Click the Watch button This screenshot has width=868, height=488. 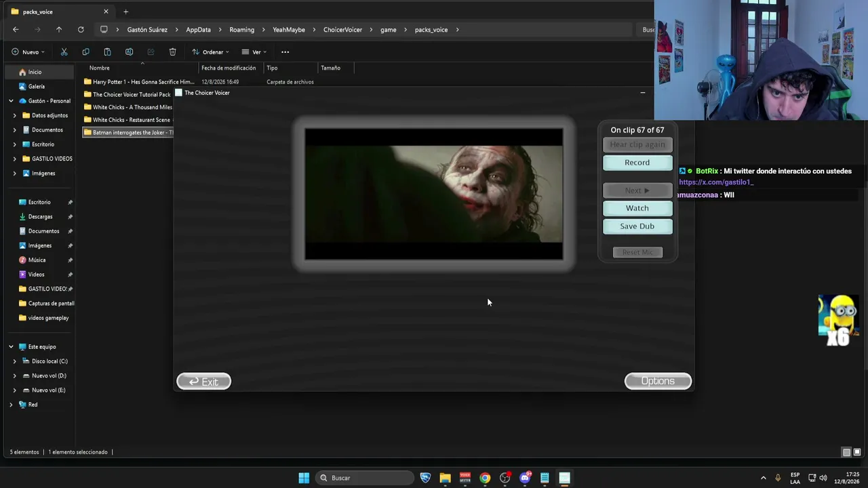pos(637,208)
